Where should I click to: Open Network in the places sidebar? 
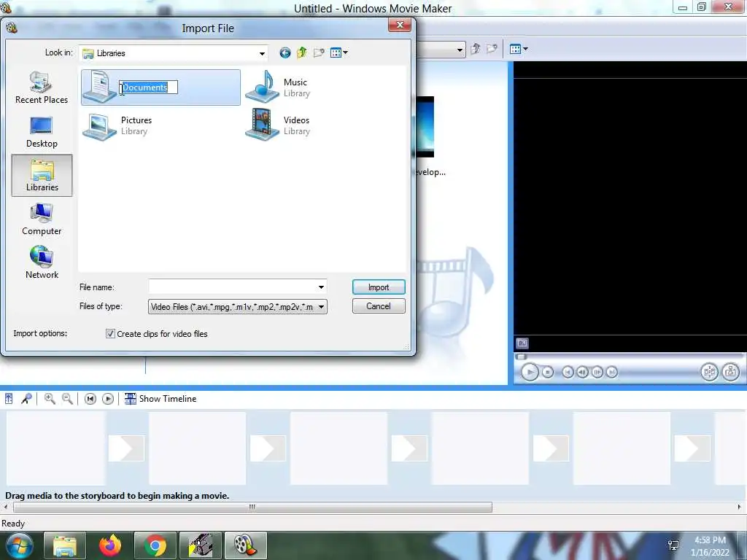tap(42, 262)
